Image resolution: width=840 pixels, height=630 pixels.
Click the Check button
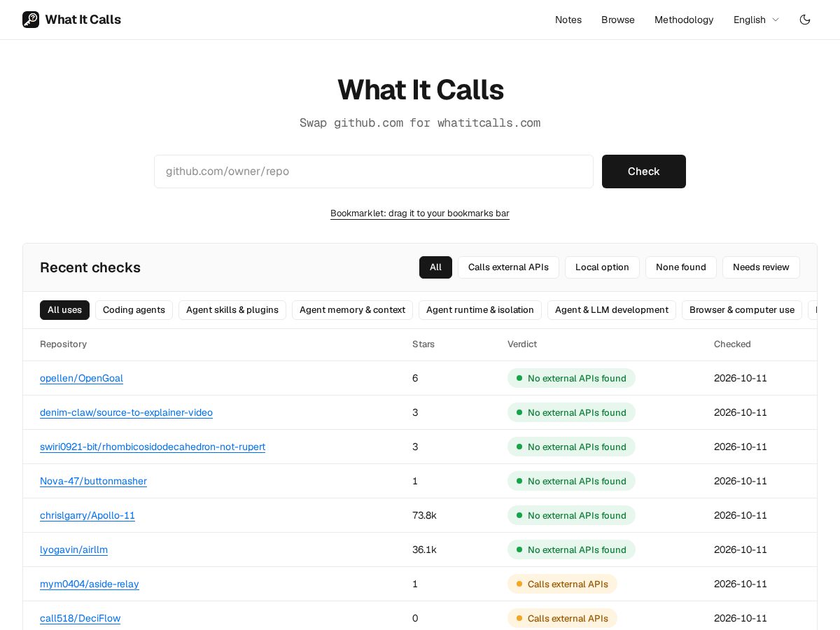(644, 171)
